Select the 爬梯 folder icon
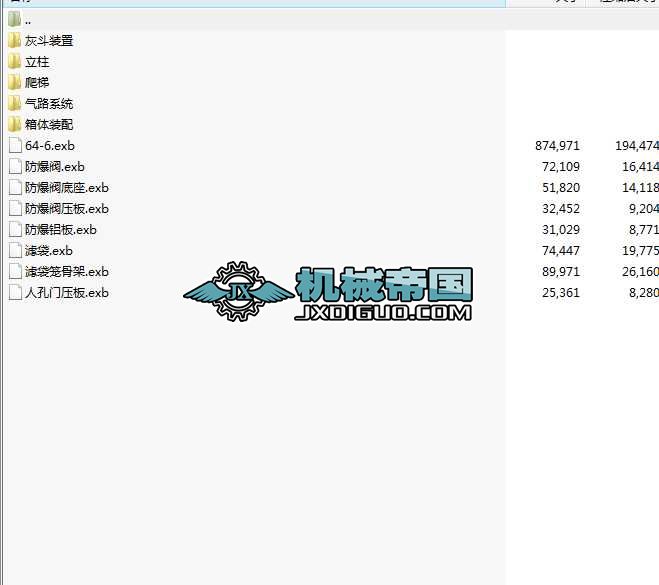This screenshot has height=585, width=659. click(x=14, y=82)
